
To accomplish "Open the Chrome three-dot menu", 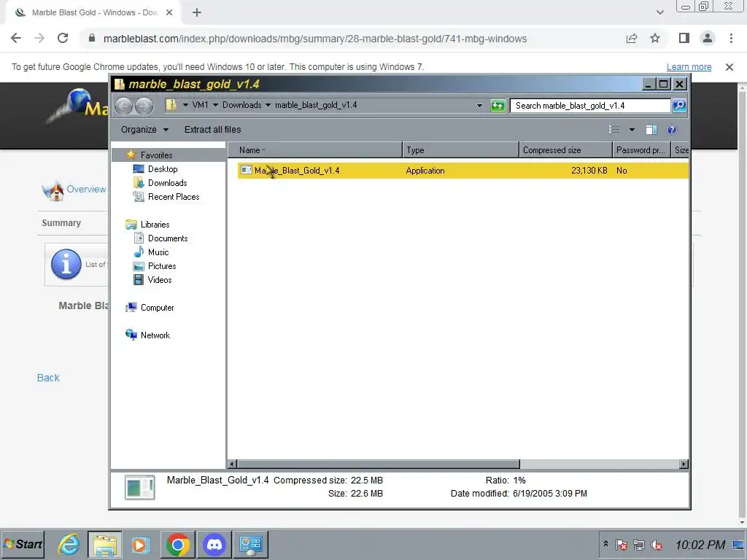I will pyautogui.click(x=731, y=38).
